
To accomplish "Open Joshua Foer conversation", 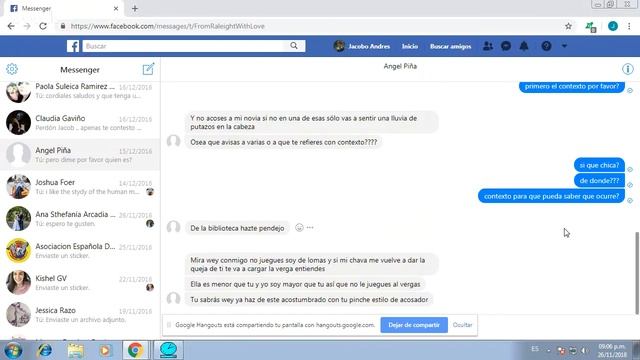I will click(80, 187).
